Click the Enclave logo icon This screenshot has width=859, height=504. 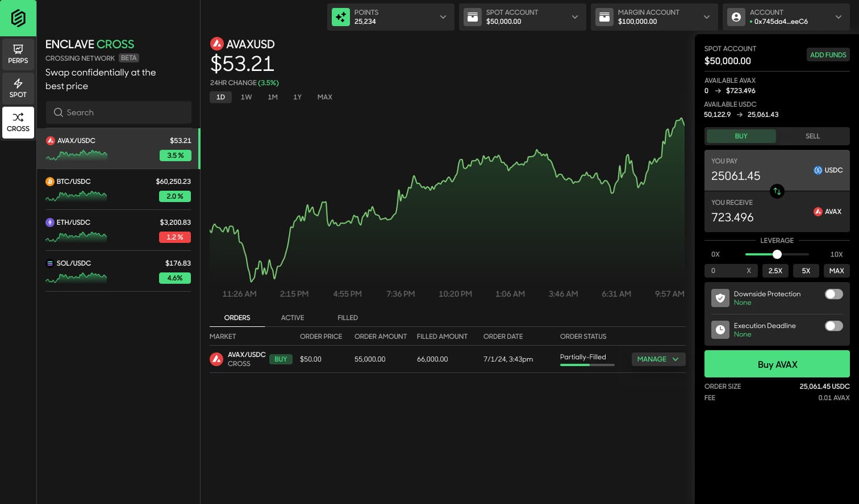(x=18, y=18)
